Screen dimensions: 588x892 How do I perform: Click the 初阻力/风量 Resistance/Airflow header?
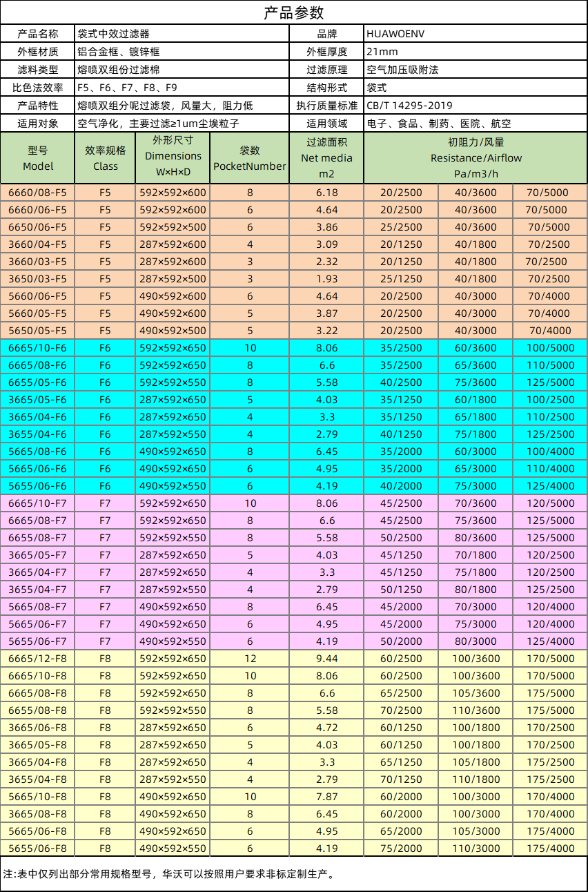coord(476,157)
